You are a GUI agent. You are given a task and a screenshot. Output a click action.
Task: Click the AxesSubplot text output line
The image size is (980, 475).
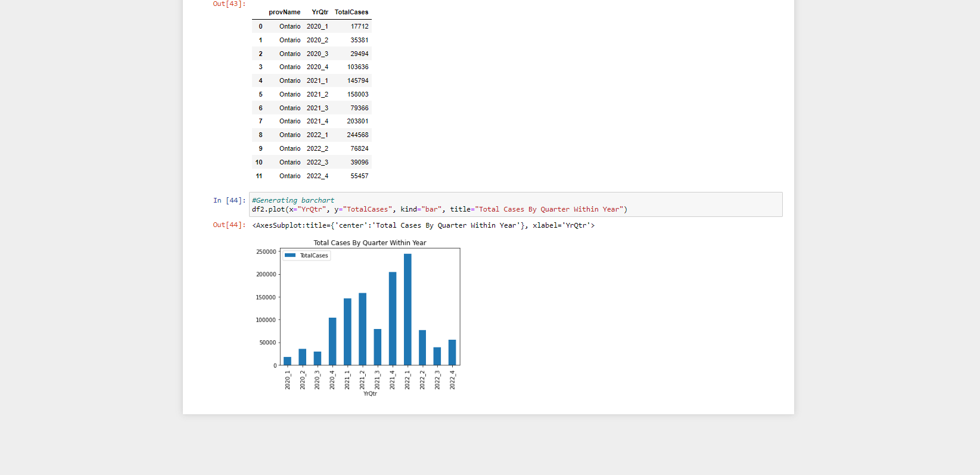tap(423, 225)
